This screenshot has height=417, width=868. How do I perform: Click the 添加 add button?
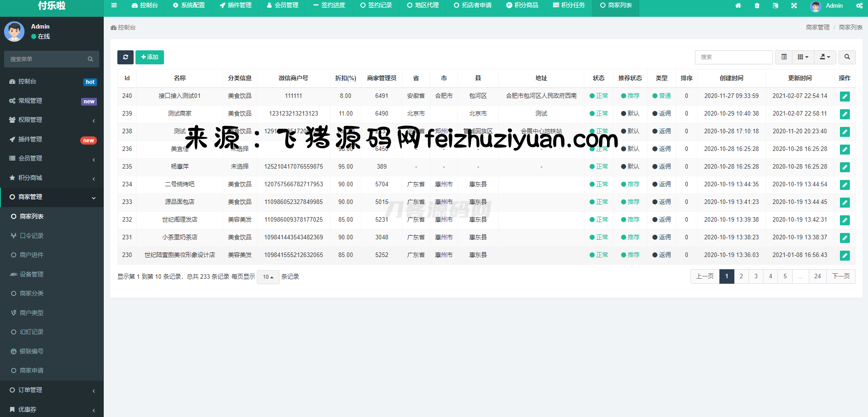click(149, 57)
